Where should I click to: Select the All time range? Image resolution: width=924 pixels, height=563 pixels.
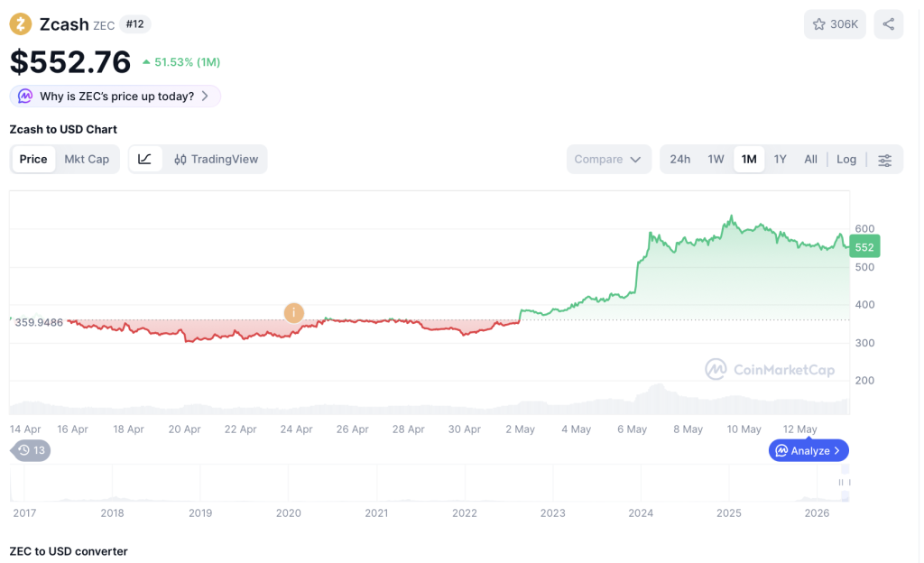point(810,159)
